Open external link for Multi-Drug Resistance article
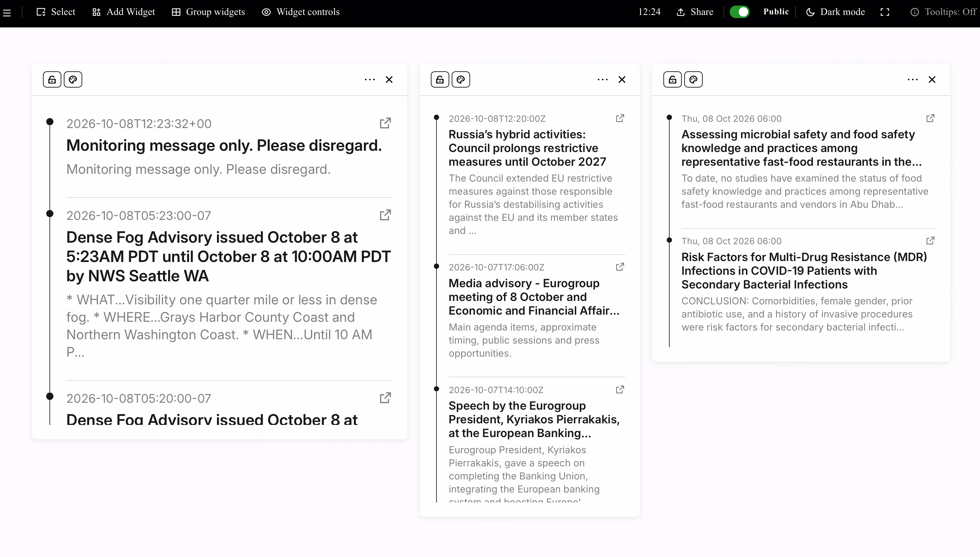The image size is (980, 557). point(930,240)
